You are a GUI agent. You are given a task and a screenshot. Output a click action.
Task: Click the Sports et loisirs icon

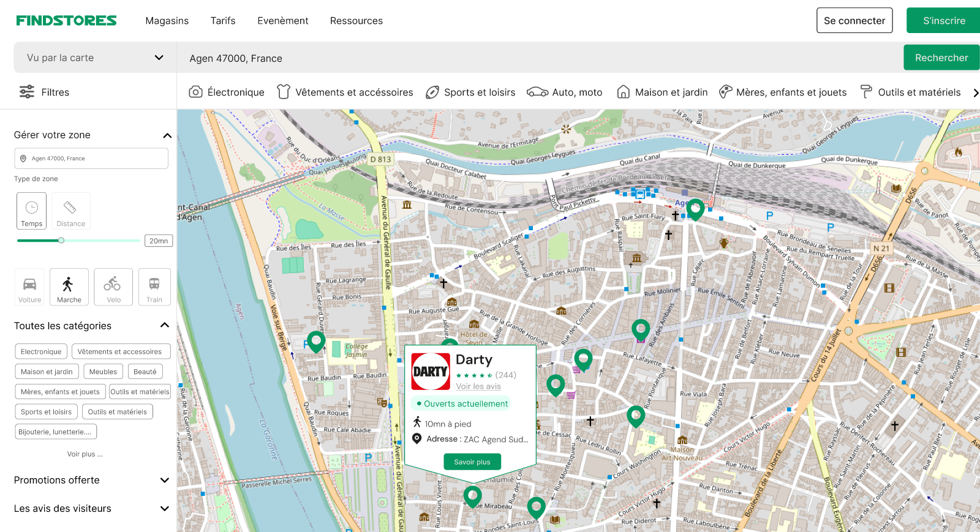click(432, 92)
